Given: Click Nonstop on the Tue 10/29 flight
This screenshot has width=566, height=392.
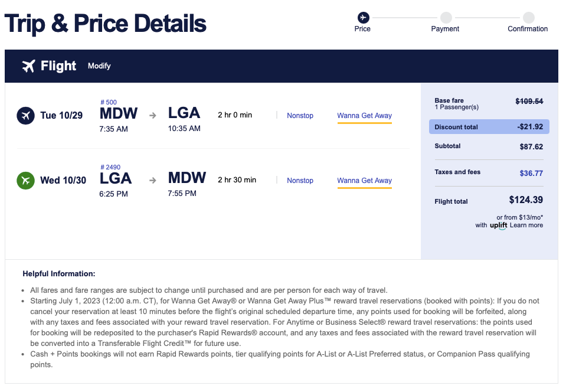Looking at the screenshot, I should click(300, 116).
